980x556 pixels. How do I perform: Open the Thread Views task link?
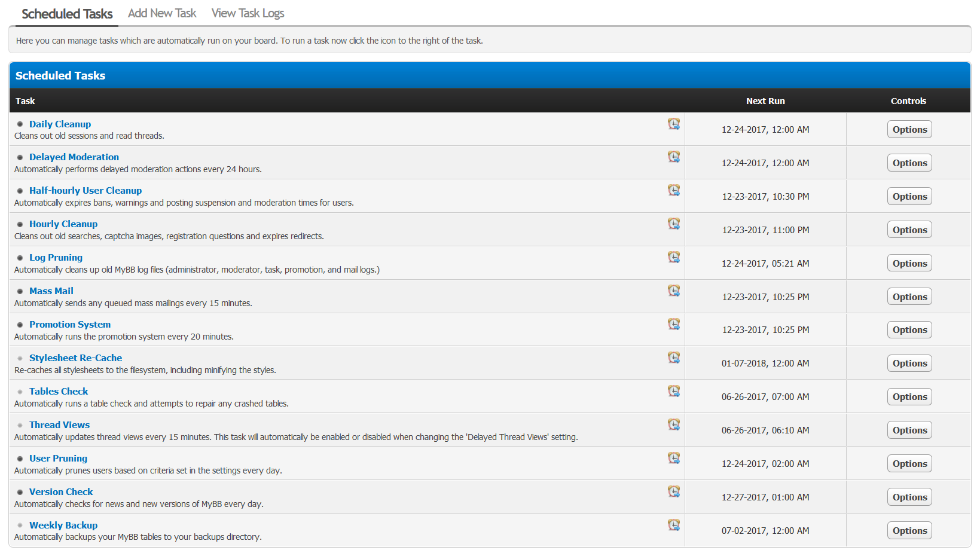tap(59, 425)
